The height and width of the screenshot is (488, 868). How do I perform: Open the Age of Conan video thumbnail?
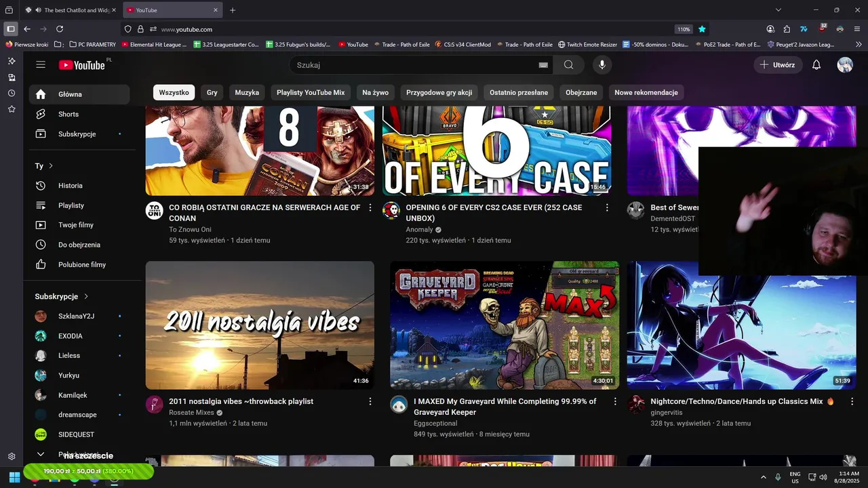(x=260, y=150)
